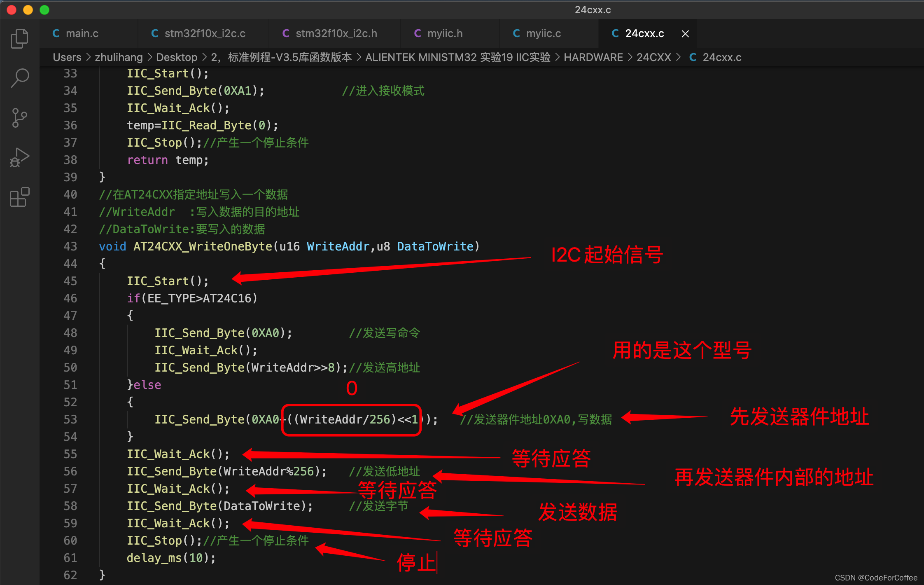Click the green macOS fullscreen button

click(44, 10)
